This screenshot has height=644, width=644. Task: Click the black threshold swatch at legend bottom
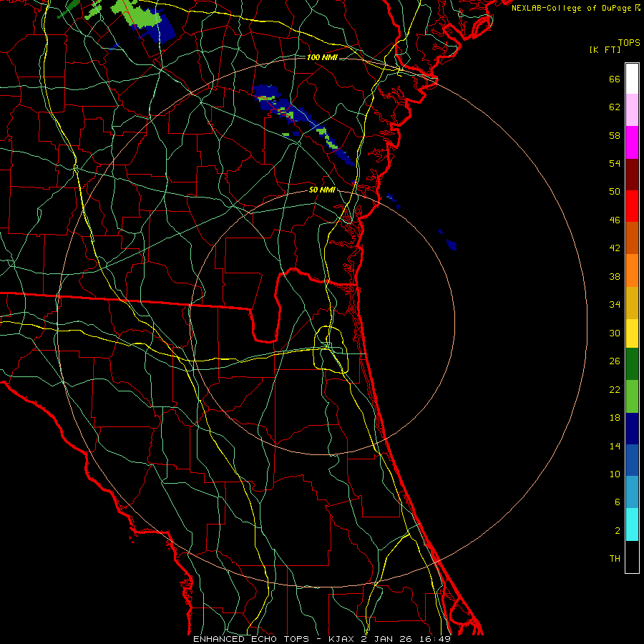tap(632, 557)
